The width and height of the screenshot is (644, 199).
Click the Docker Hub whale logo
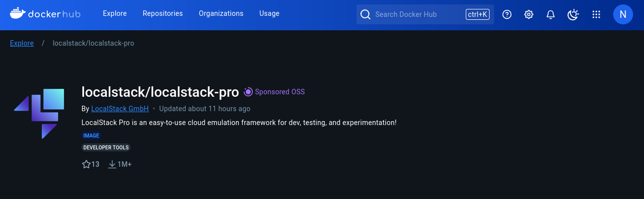coord(18,13)
